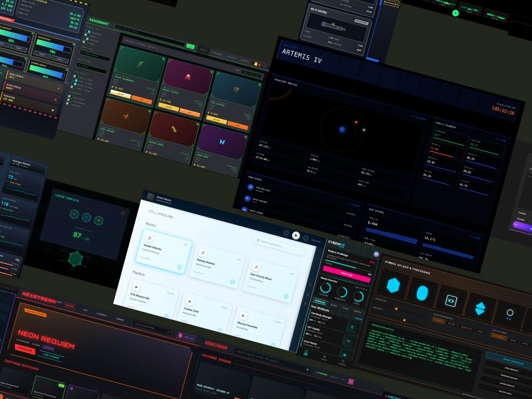Toggle the Aquatic habitat filter in XenoMart
The width and height of the screenshot is (532, 399).
[87, 36]
